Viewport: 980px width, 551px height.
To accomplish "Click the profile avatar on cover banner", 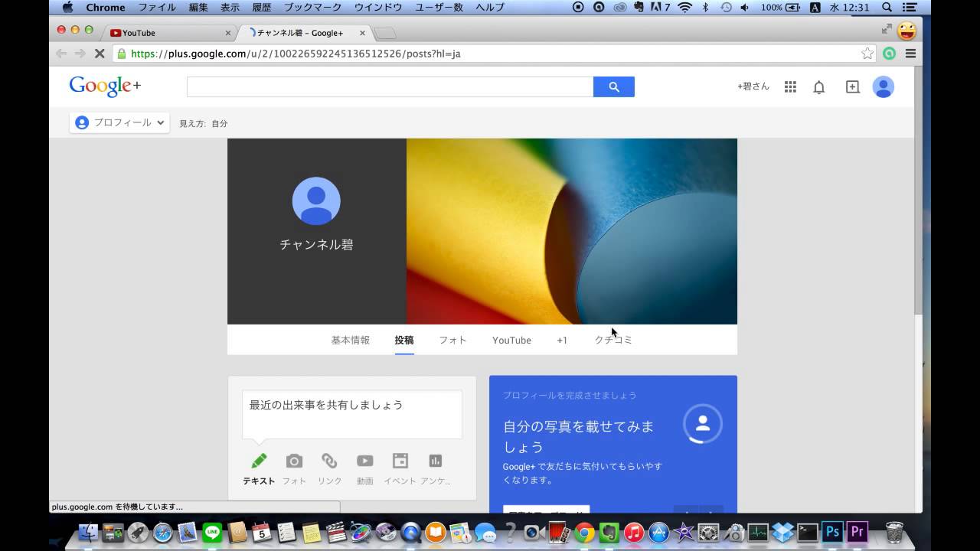I will [x=316, y=201].
